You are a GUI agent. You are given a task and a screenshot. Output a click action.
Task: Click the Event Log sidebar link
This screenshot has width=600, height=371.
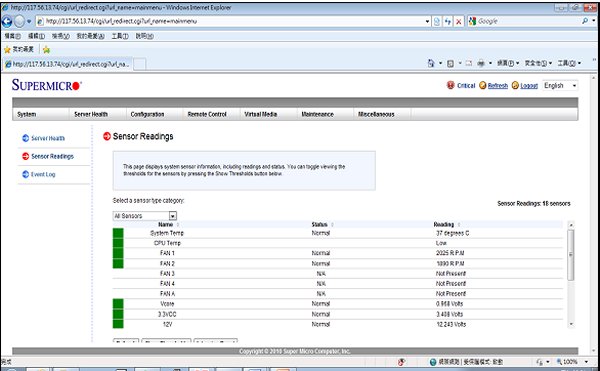coord(43,174)
